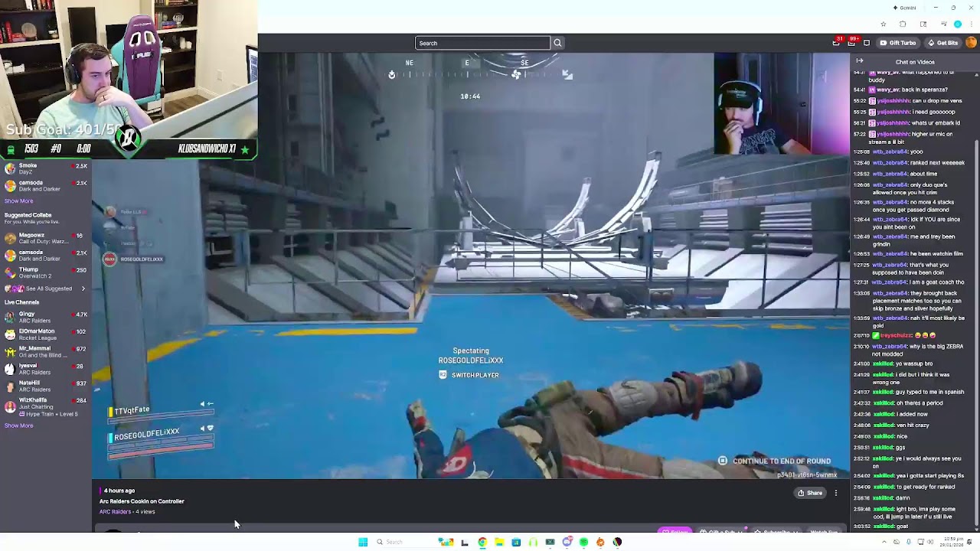Screen dimensions: 980x551
Task: Click the Twitch search magnifier button
Action: pyautogui.click(x=557, y=43)
